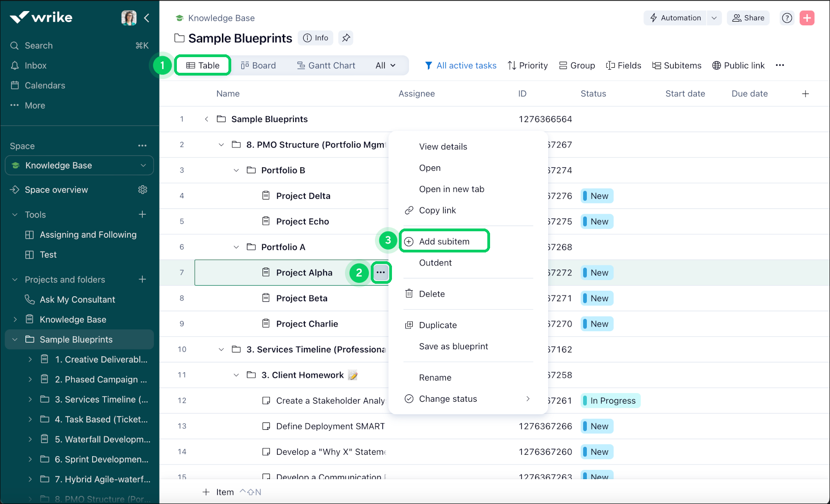Click the Share button
Image resolution: width=830 pixels, height=504 pixels.
coord(748,18)
